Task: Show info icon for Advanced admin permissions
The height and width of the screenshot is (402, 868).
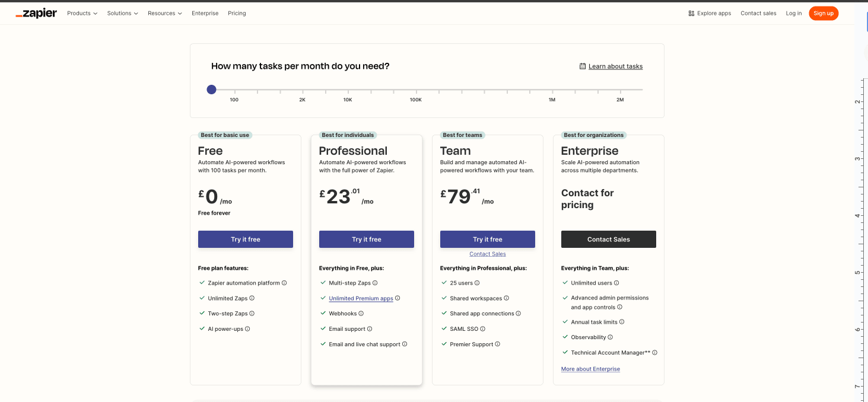Action: coord(619,307)
